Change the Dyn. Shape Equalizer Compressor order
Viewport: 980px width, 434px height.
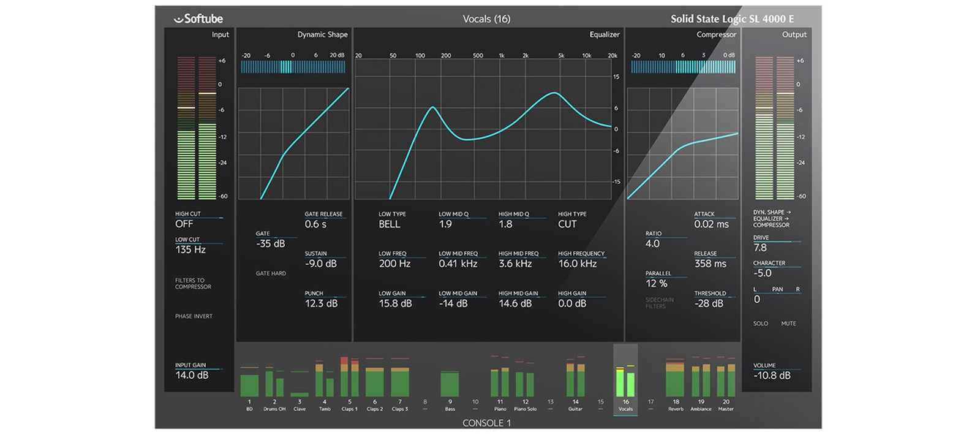772,219
